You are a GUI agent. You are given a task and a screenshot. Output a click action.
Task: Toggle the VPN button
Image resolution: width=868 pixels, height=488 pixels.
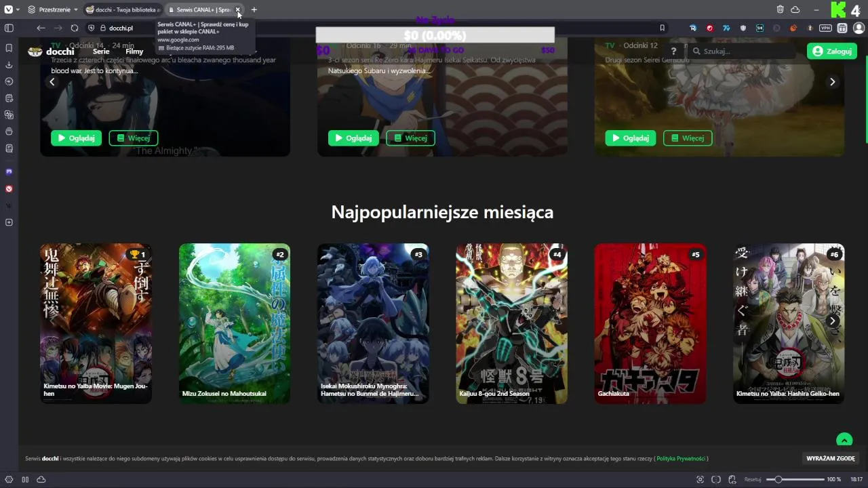pos(825,28)
